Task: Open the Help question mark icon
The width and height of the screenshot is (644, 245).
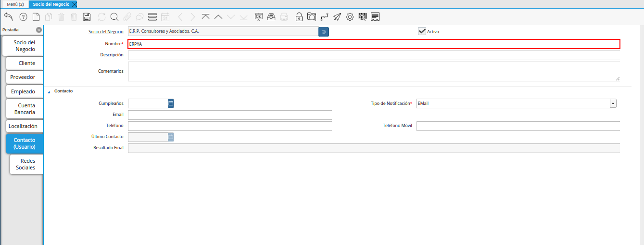Action: (x=23, y=17)
